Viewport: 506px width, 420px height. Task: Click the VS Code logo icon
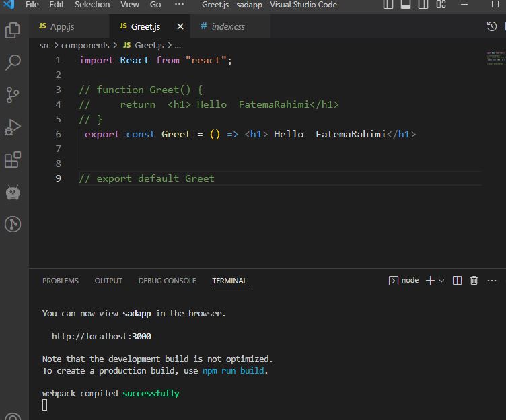click(9, 5)
